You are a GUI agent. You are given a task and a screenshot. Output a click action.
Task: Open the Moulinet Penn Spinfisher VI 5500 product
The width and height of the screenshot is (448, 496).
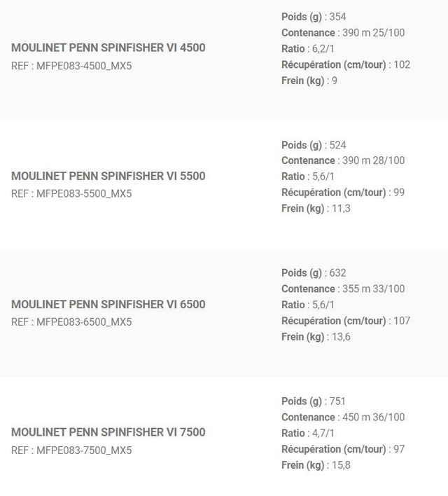coord(108,176)
